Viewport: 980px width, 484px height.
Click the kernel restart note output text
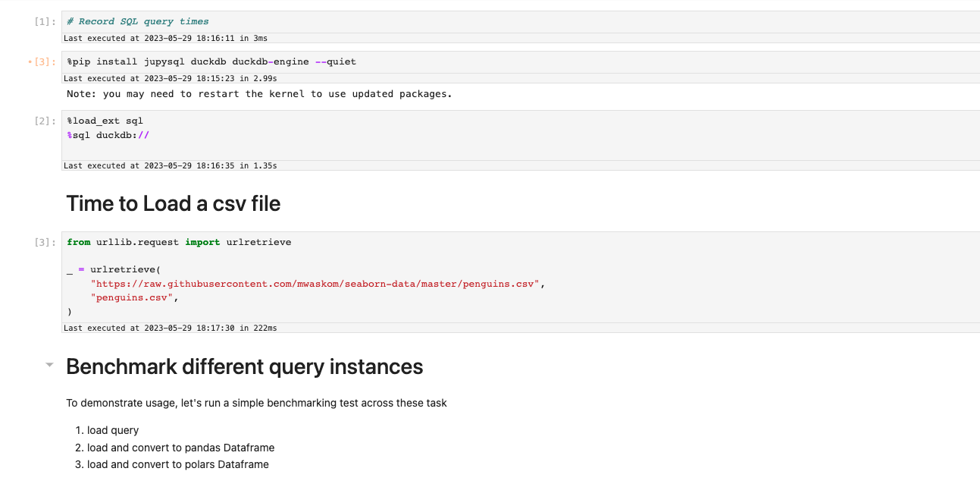coord(258,93)
